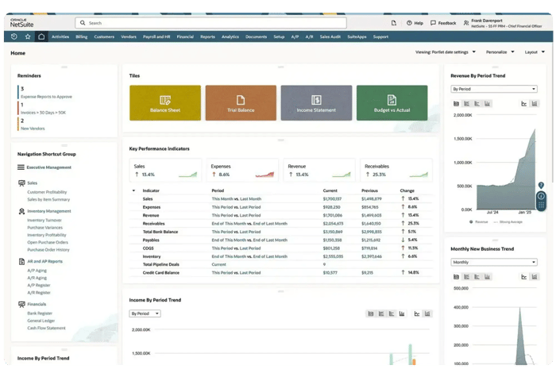Open the Trial Balance tile
The height and width of the screenshot is (392, 556).
tap(241, 102)
